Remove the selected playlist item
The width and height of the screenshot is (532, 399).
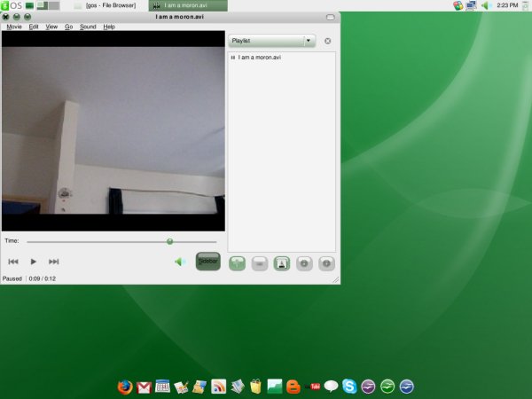click(260, 263)
